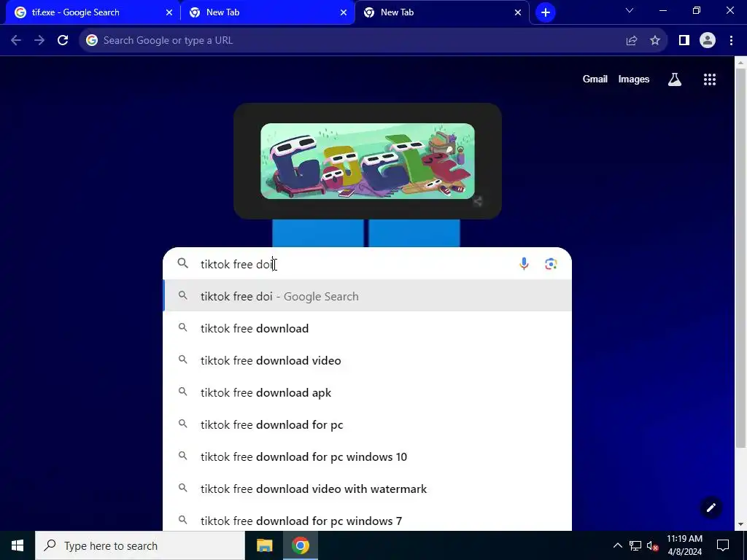747x560 pixels.
Task: Bookmark this tab with the star icon
Action: tap(655, 41)
